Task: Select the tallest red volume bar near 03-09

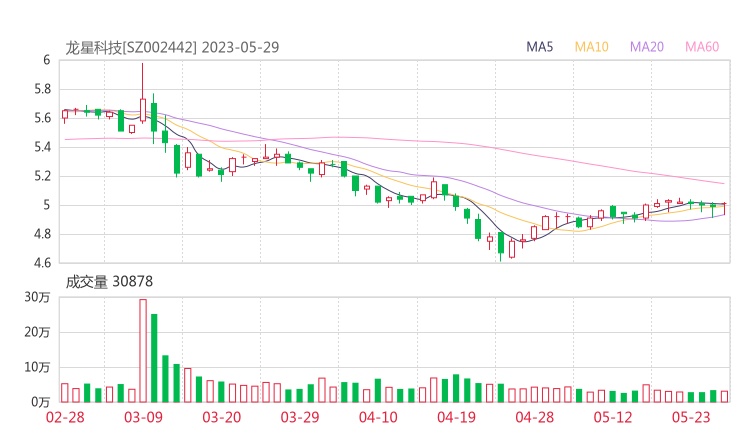Action: click(x=143, y=351)
